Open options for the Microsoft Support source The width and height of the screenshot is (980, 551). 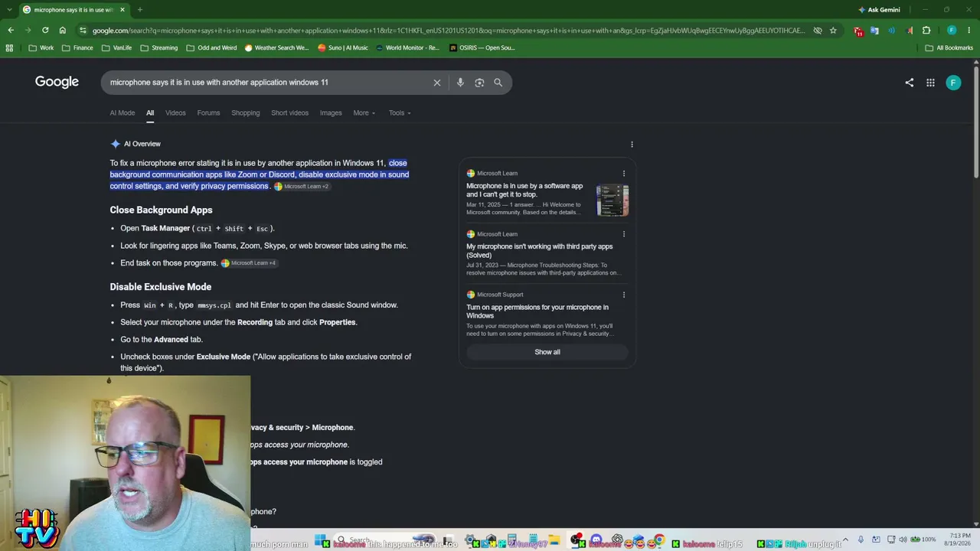(x=624, y=295)
